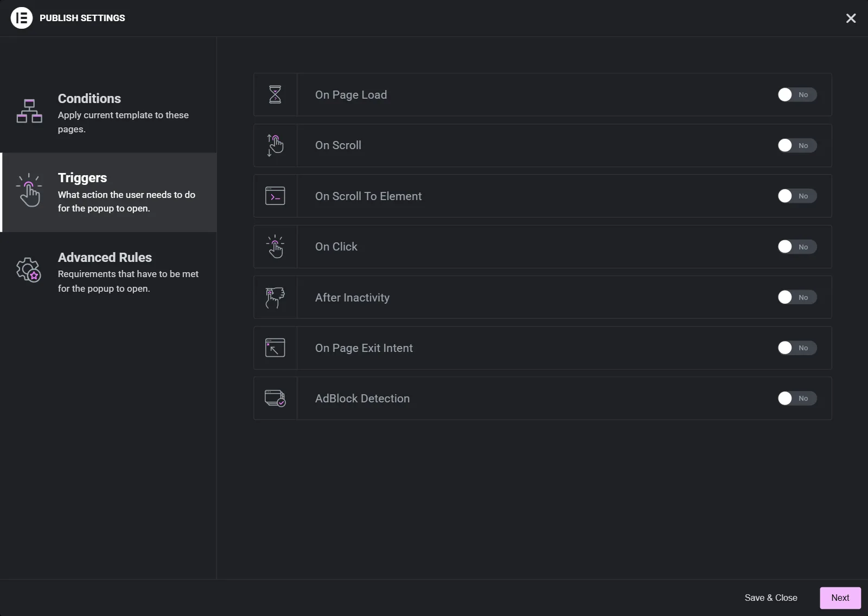Image resolution: width=868 pixels, height=616 pixels.
Task: Open the Conditions tab
Action: coord(108,113)
